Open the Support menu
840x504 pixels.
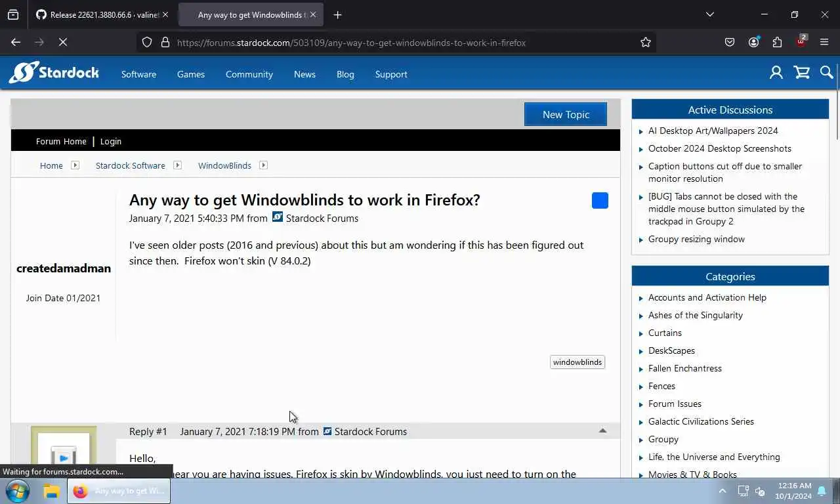click(x=391, y=74)
